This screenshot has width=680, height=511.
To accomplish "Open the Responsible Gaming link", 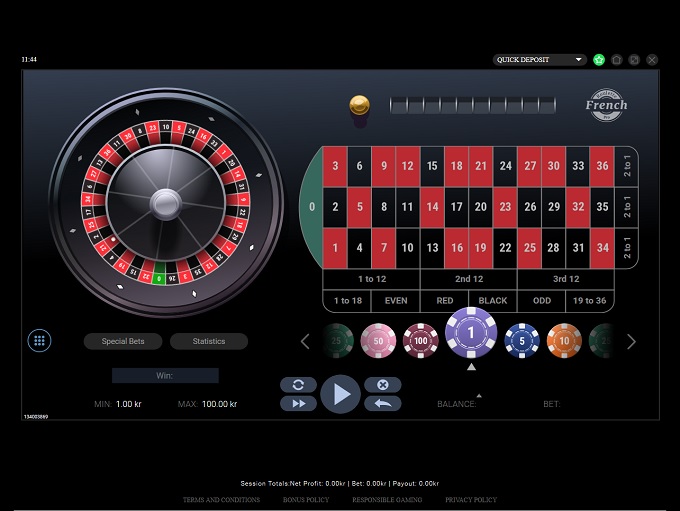I will coord(387,500).
